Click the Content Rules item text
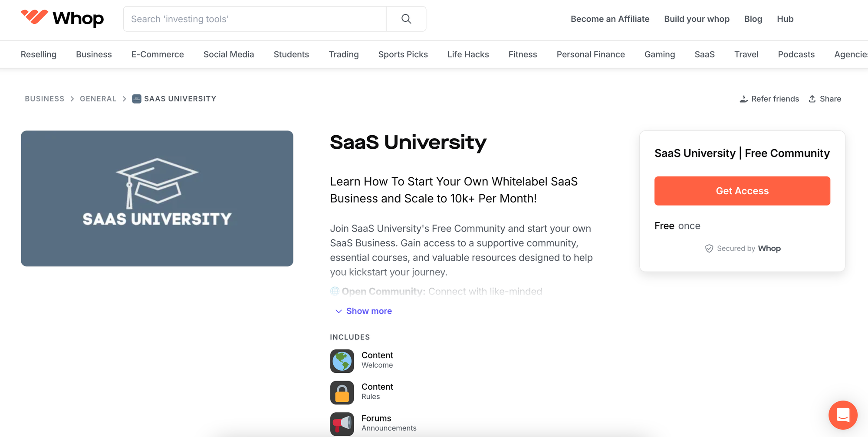The height and width of the screenshot is (437, 868). (377, 391)
